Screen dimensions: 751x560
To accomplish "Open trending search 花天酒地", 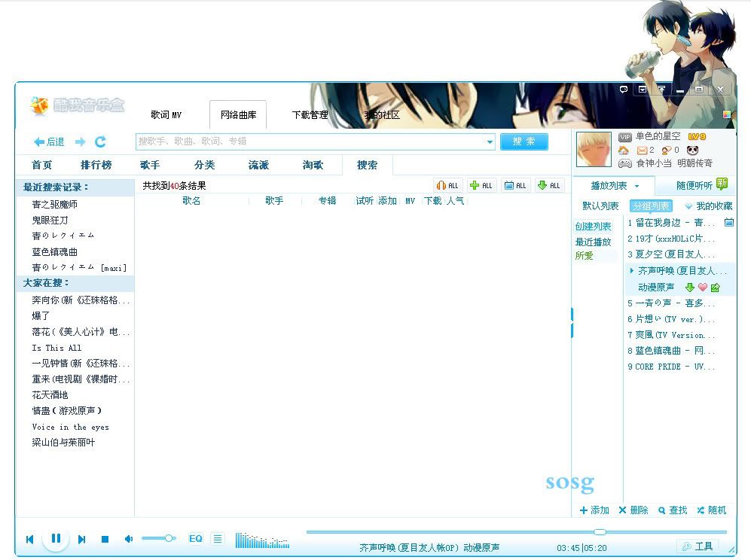I will 50,395.
